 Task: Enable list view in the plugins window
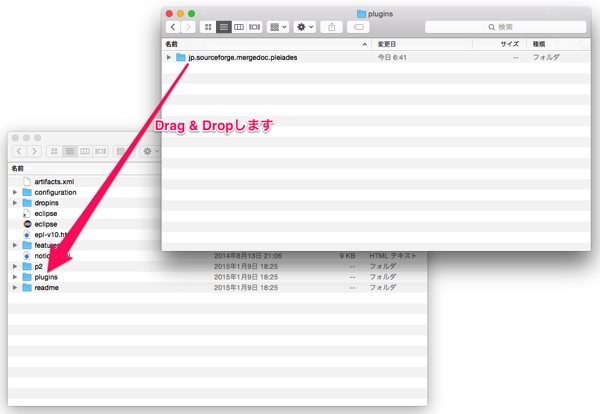click(x=222, y=27)
